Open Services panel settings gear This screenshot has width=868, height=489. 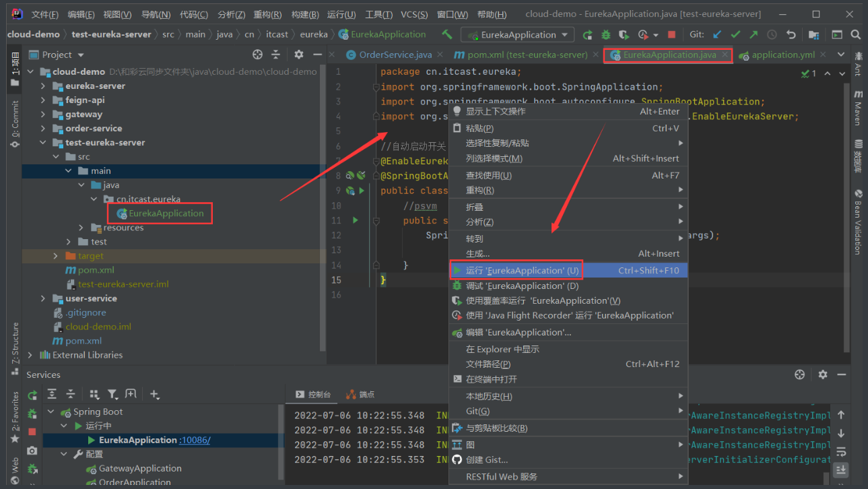[x=822, y=374]
